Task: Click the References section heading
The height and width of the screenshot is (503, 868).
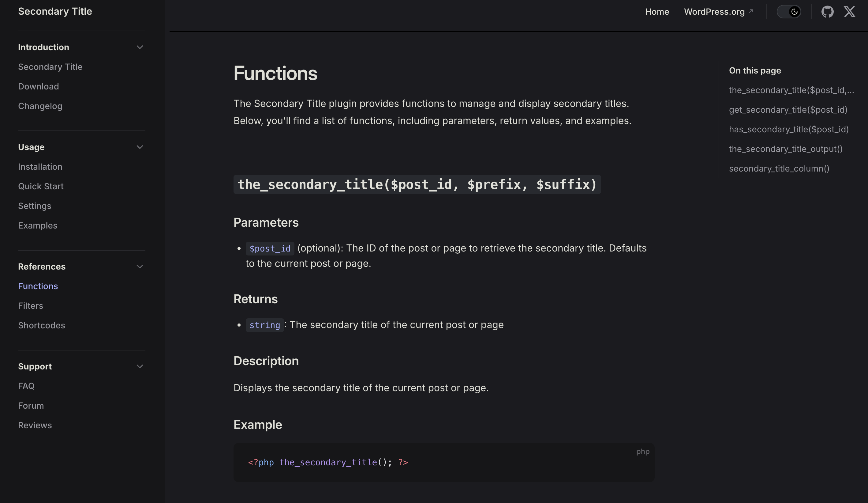Action: (42, 267)
